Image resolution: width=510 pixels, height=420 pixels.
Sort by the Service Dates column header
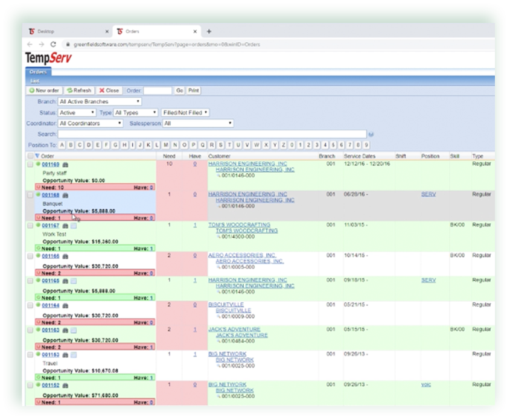(359, 156)
